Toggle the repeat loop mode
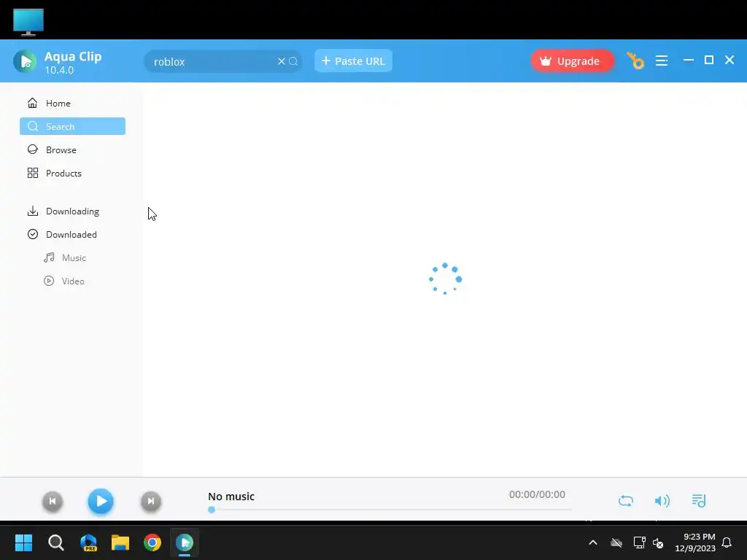The image size is (747, 560). pos(625,501)
